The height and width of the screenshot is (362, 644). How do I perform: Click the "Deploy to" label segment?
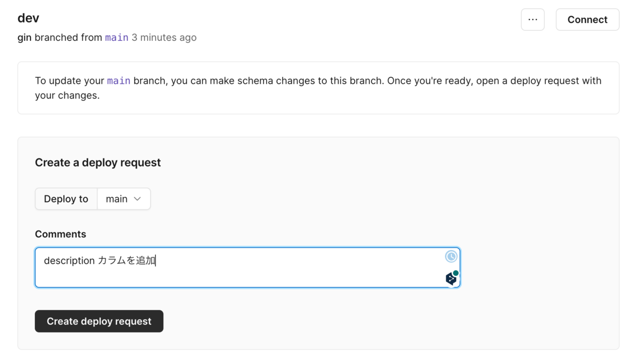click(66, 199)
